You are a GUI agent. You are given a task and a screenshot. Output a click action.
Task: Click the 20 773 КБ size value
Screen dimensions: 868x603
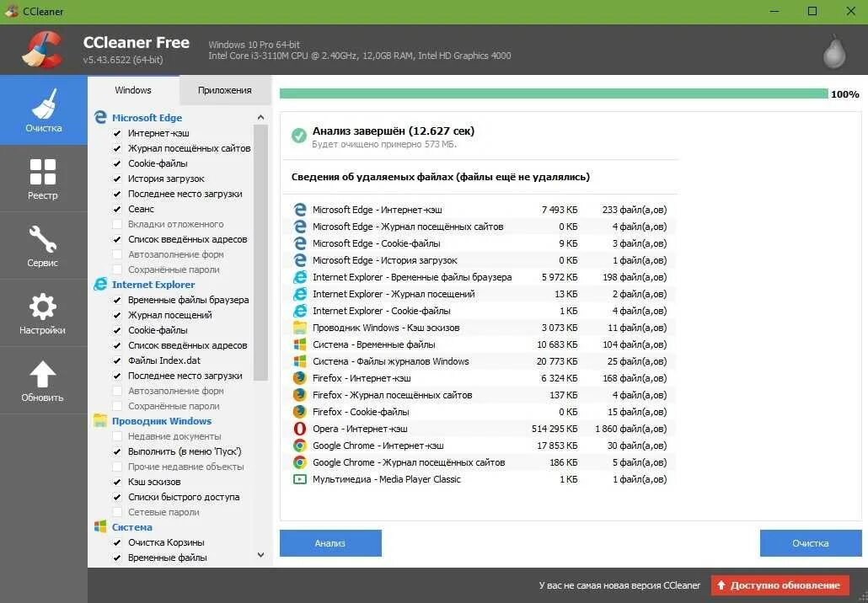pos(557,361)
